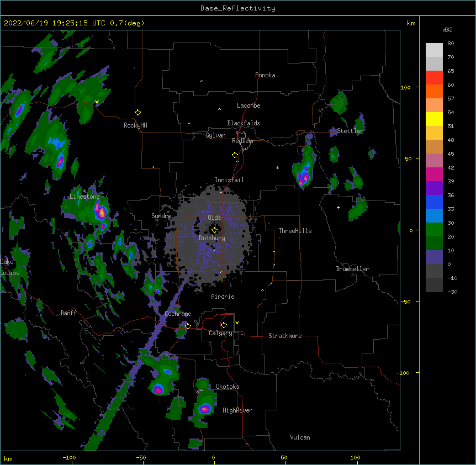
Task: Pick the bright green 20-30 dBZ legend swatch
Action: 434,230
